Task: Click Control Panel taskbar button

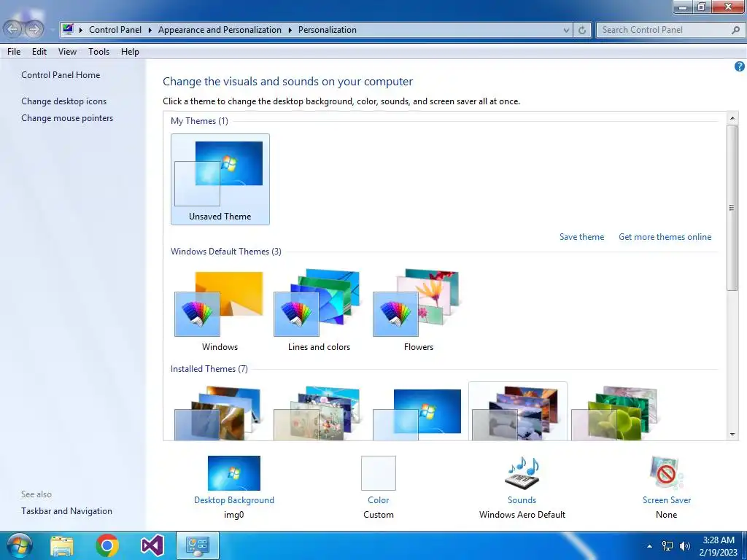Action: tap(198, 545)
